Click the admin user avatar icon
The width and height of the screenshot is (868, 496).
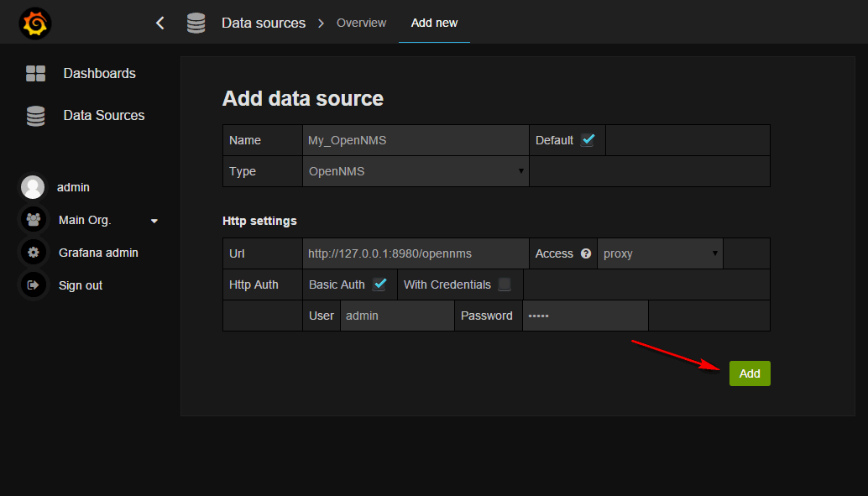(33, 187)
